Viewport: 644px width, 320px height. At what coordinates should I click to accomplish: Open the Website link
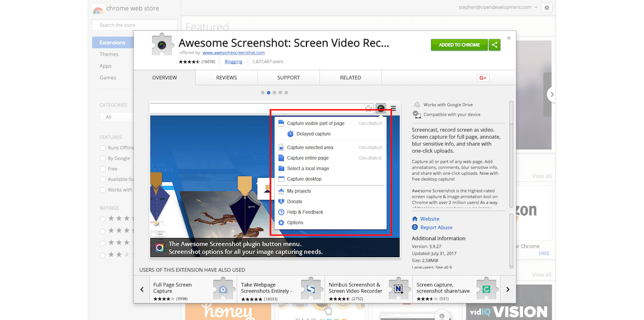[430, 219]
